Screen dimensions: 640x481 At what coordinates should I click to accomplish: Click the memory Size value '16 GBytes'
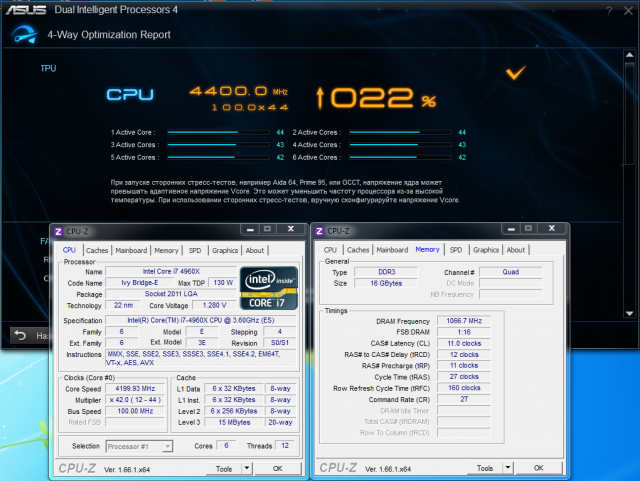386,283
